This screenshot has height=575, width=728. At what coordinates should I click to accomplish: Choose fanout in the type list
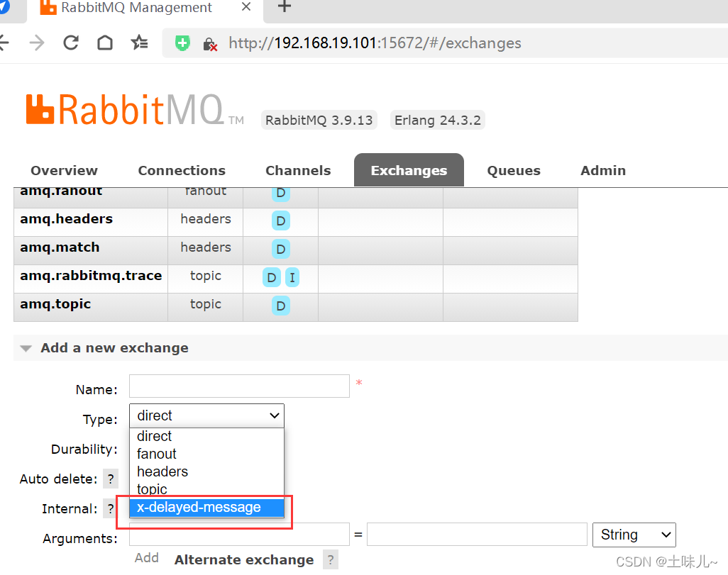pyautogui.click(x=206, y=454)
